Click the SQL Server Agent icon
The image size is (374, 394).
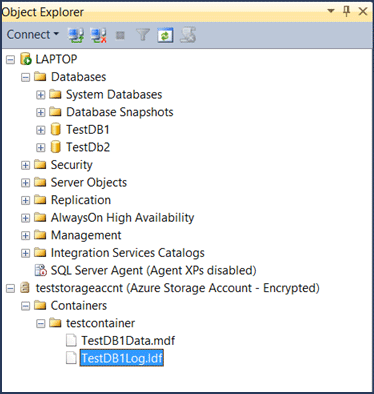[41, 270]
